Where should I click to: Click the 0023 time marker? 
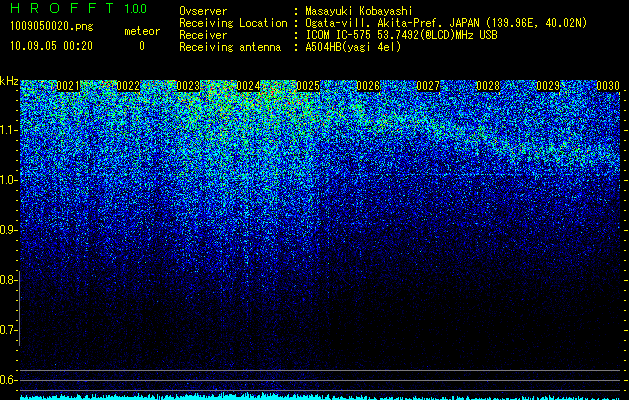(188, 86)
